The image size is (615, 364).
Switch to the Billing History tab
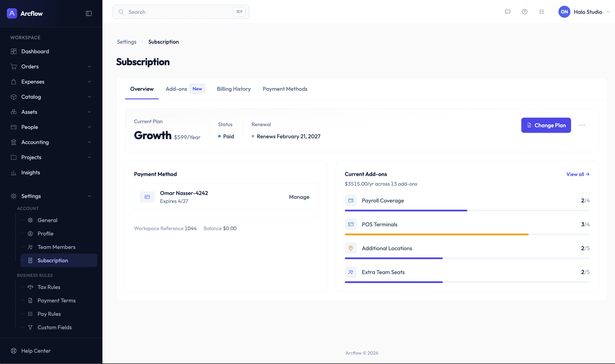tap(234, 89)
